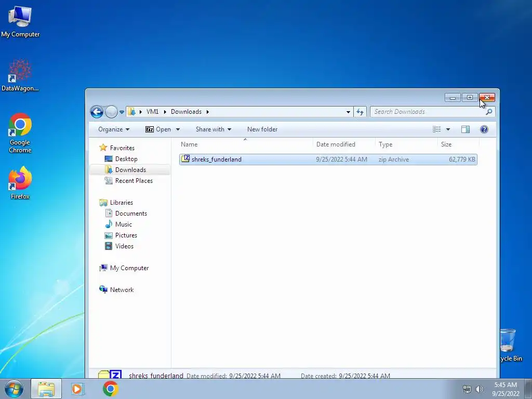Open Explorer help button

pyautogui.click(x=484, y=129)
